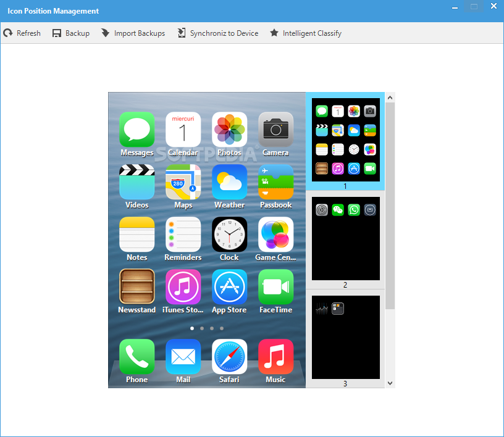Select the App Store app icon
Screen dimensions: 504x437
[230, 286]
